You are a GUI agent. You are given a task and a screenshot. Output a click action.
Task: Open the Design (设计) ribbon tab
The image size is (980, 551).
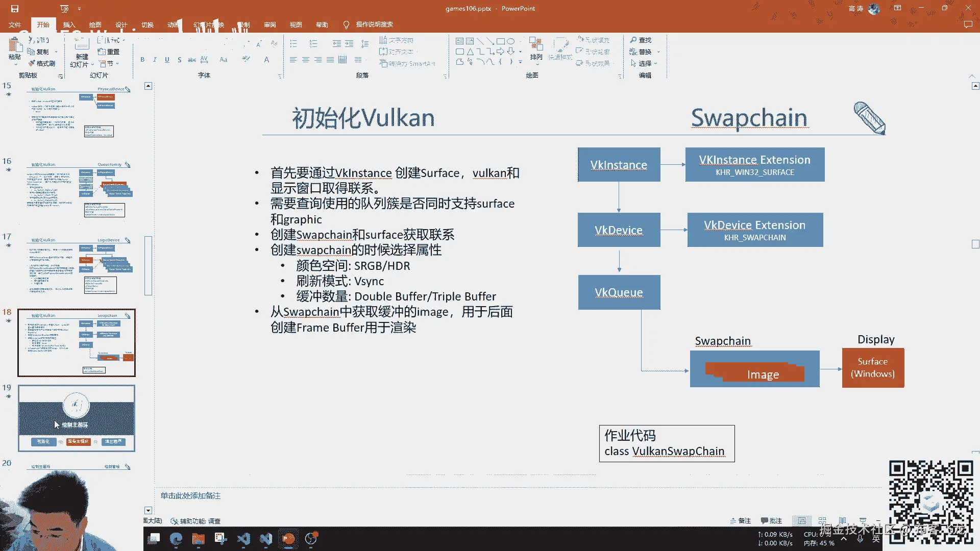coord(121,24)
